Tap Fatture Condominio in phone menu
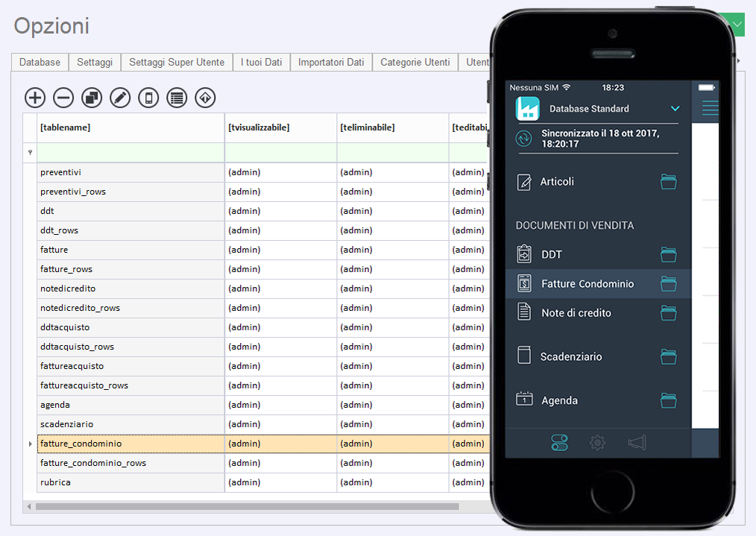 [588, 283]
